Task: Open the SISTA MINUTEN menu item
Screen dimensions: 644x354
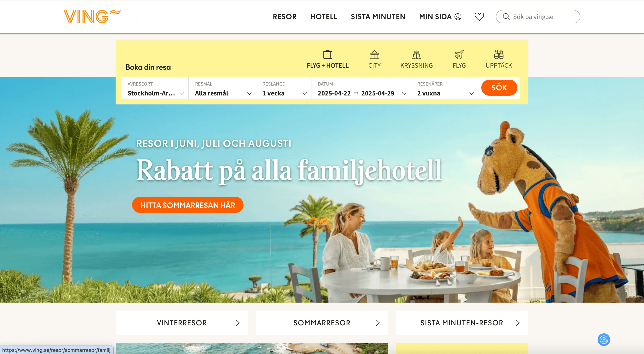Action: coord(378,17)
